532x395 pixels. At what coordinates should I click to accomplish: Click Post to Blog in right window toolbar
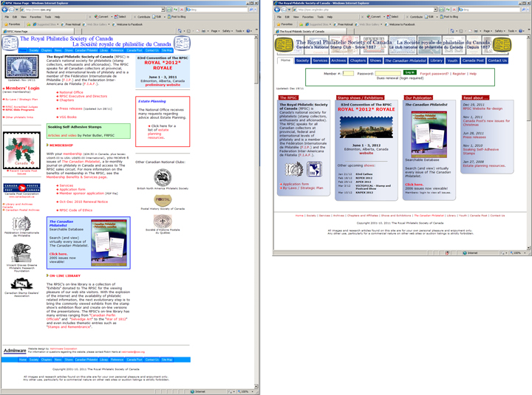[449, 17]
